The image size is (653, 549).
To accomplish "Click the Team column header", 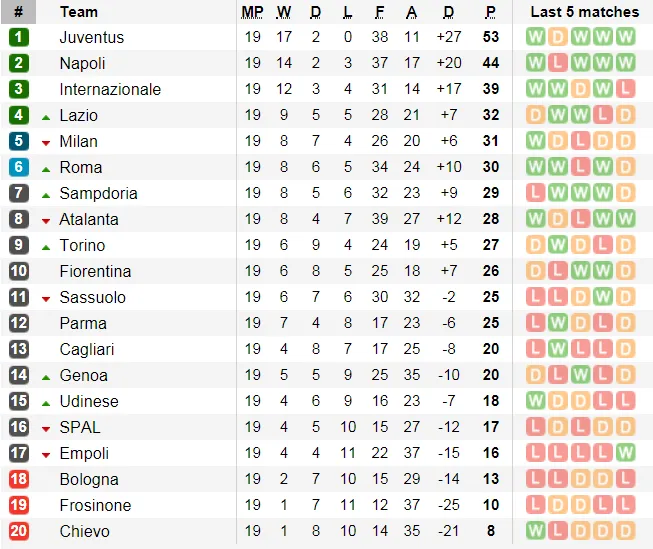I will point(79,12).
